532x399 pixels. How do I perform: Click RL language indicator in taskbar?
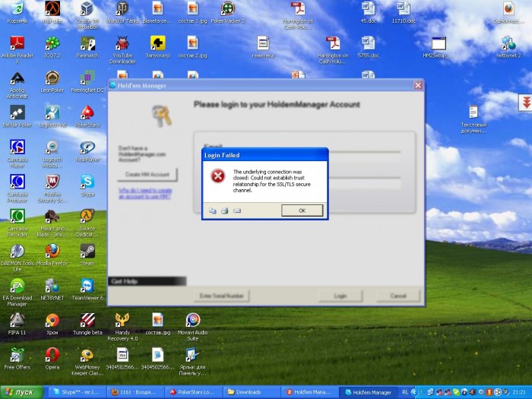[405, 392]
